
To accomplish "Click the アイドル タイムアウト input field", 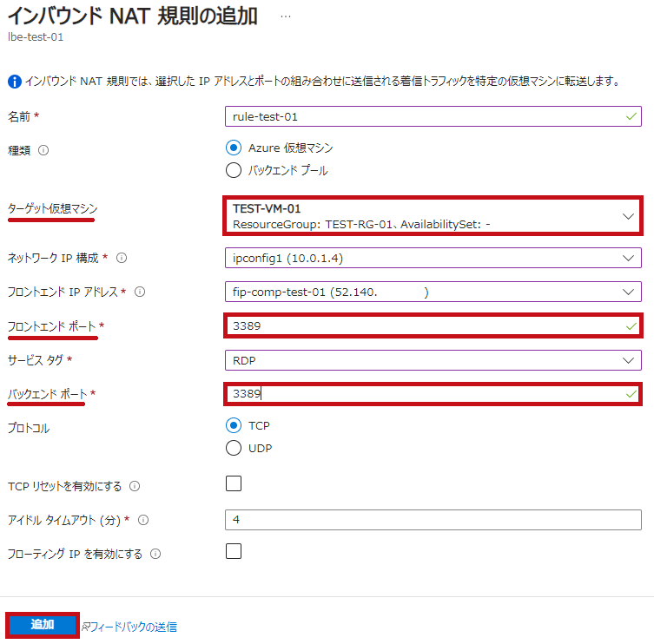I will pyautogui.click(x=433, y=520).
